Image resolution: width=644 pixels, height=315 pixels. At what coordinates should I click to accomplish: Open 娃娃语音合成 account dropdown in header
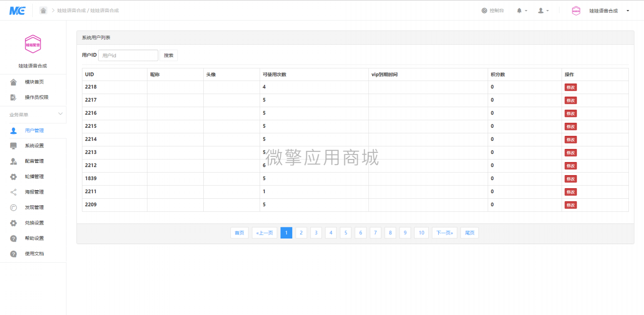coord(609,11)
